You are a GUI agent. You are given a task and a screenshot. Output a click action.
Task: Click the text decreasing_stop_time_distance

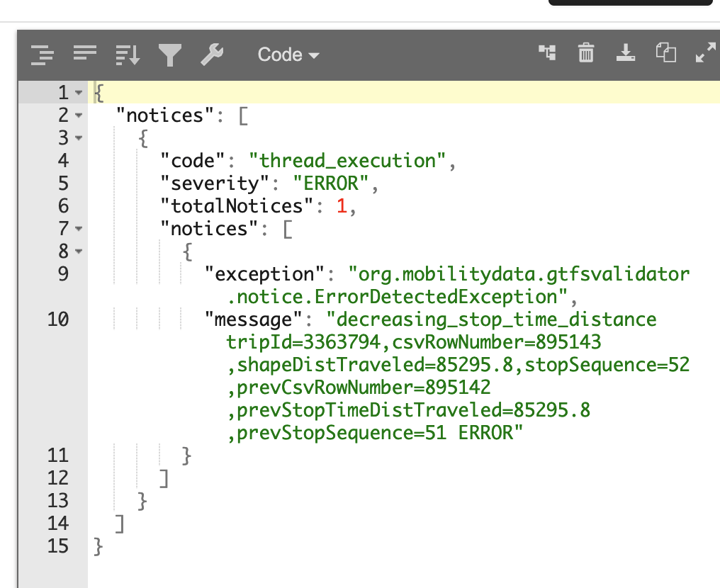(496, 320)
